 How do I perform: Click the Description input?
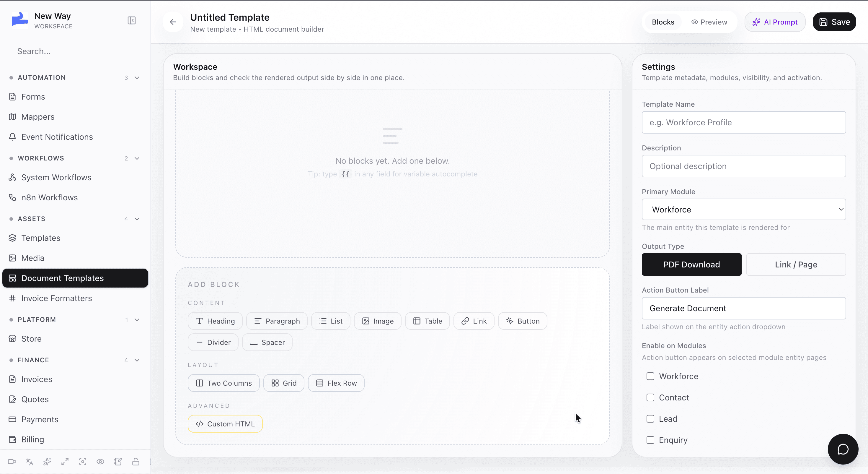pos(744,166)
